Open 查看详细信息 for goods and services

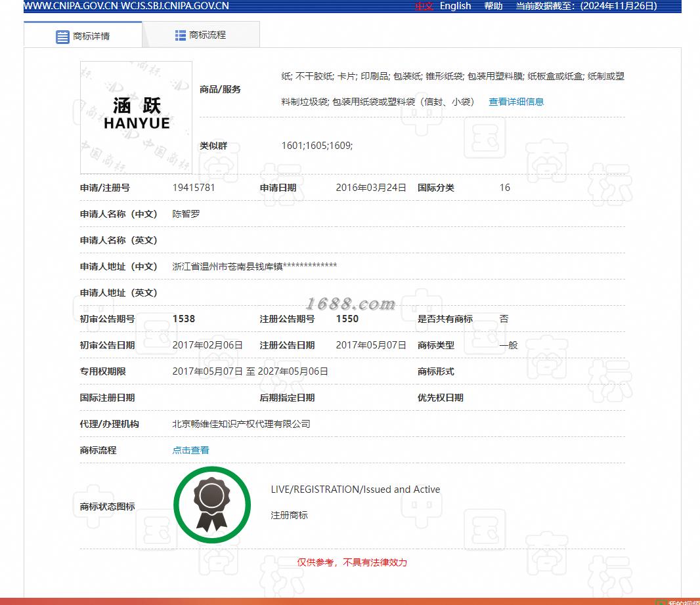click(516, 102)
